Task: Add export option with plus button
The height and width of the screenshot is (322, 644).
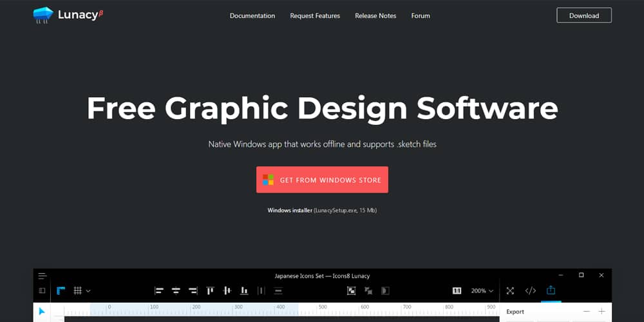Action: [x=601, y=312]
